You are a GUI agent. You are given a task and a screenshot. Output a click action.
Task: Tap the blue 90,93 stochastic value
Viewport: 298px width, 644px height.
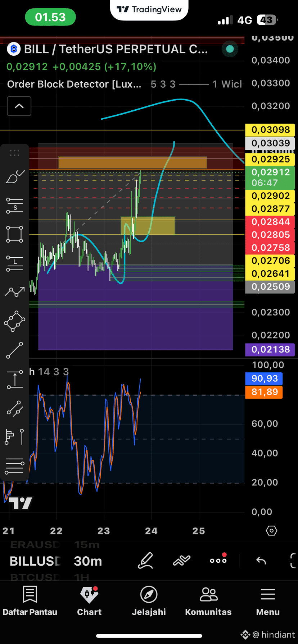point(264,378)
